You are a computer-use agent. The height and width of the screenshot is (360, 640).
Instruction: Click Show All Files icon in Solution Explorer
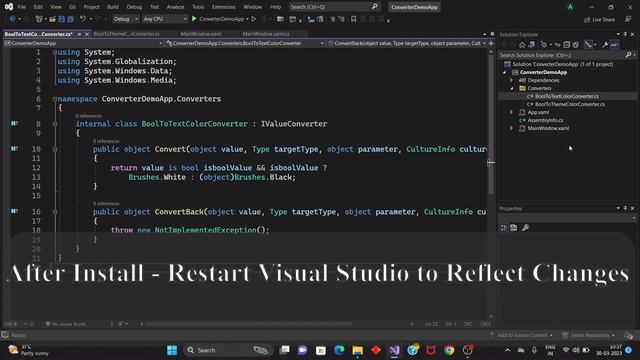576,45
